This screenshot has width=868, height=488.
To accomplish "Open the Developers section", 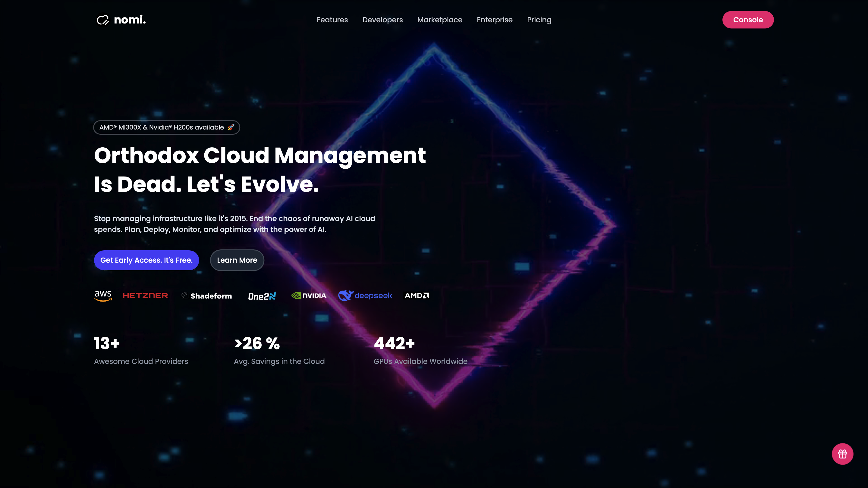I will 382,20.
